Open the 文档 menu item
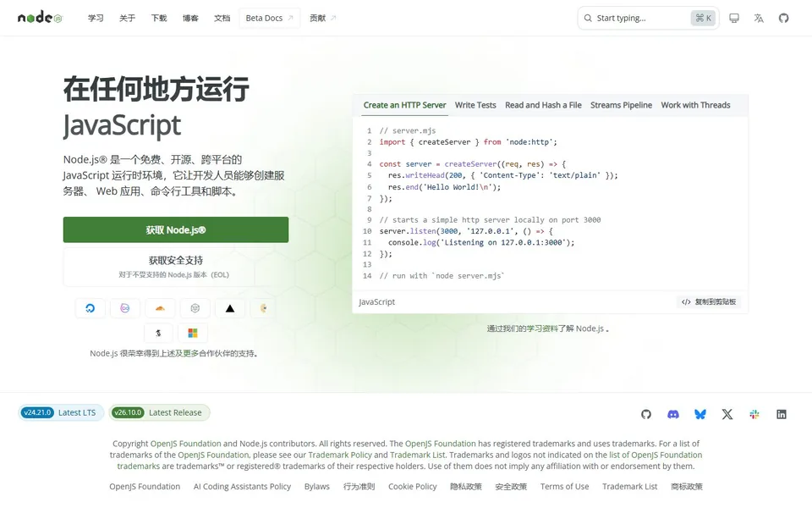Screen dimensions: 812x508 click(x=222, y=18)
